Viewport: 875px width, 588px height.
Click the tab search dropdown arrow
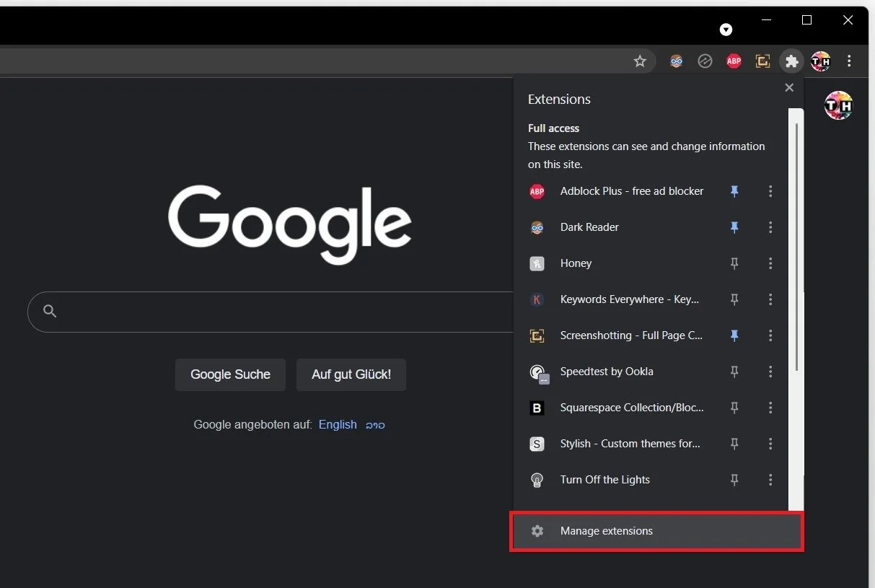pyautogui.click(x=726, y=30)
